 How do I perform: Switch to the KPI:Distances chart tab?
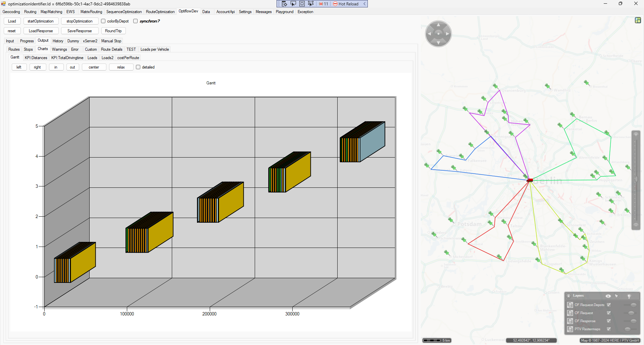coord(36,58)
